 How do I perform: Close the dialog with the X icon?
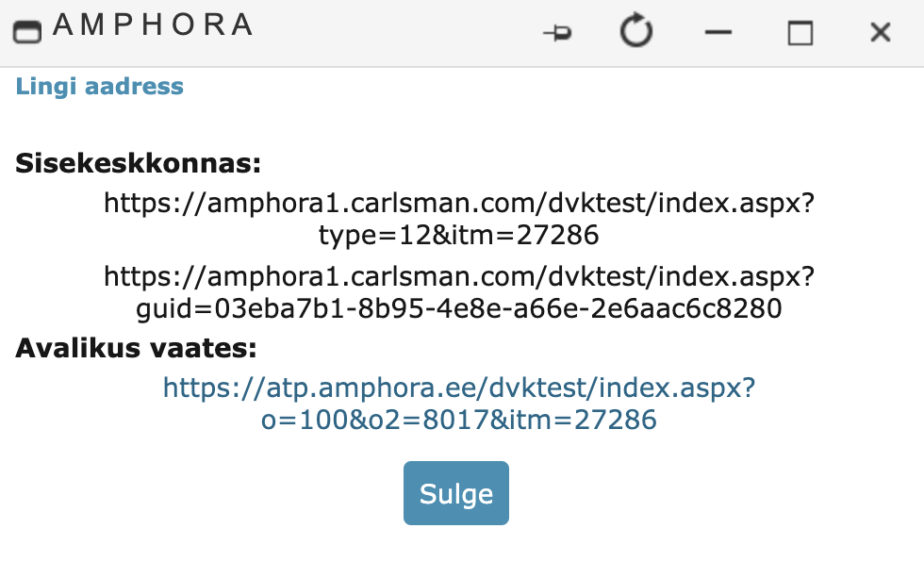coord(881,32)
